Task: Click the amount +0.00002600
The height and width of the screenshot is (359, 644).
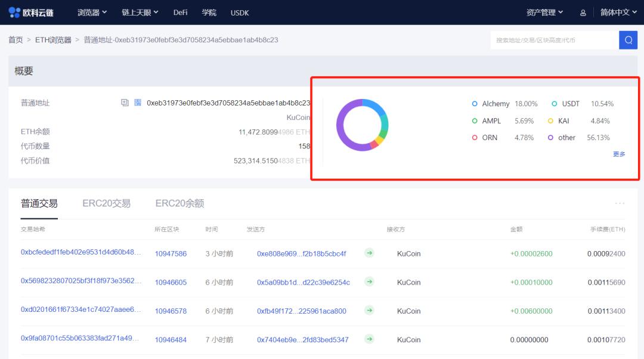Action: tap(531, 254)
